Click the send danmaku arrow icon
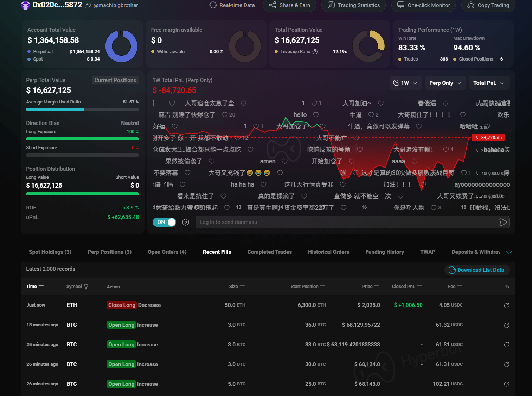532x396 pixels. (503, 222)
